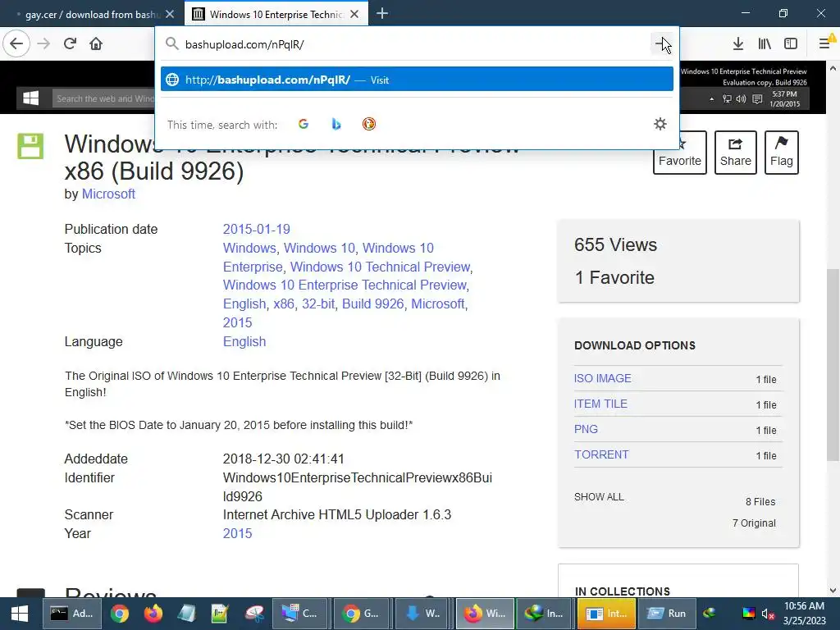
Task: Go back to the previous page
Action: [16, 44]
